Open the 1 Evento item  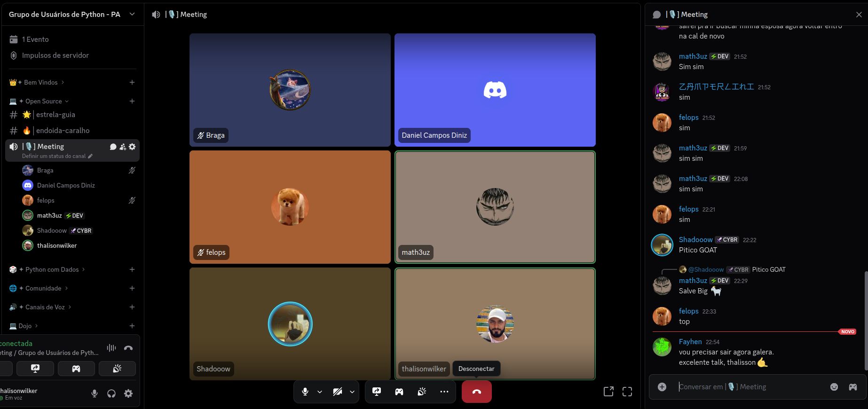pyautogui.click(x=35, y=39)
